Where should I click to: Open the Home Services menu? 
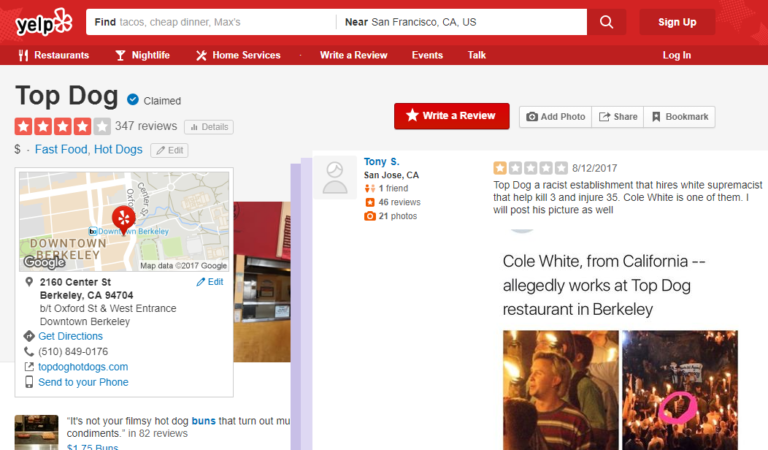point(238,55)
